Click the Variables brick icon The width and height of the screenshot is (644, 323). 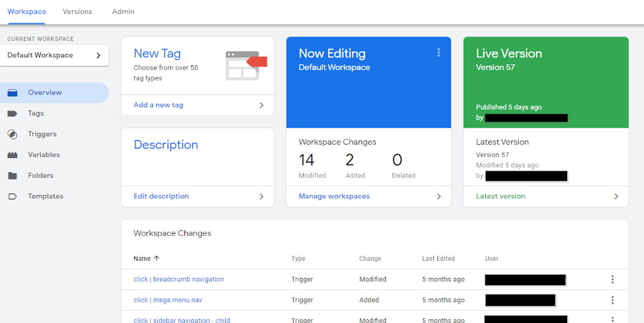(12, 155)
